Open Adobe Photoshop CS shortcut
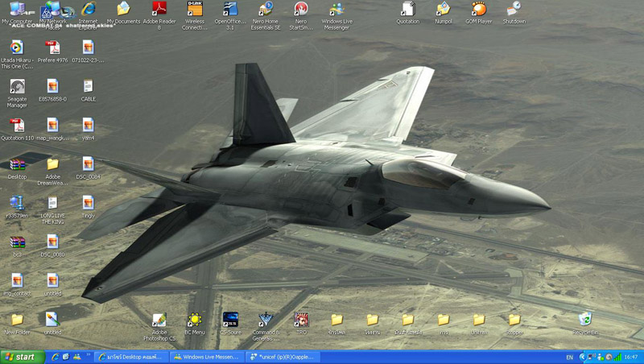Image resolution: width=644 pixels, height=364 pixels. pos(159,321)
